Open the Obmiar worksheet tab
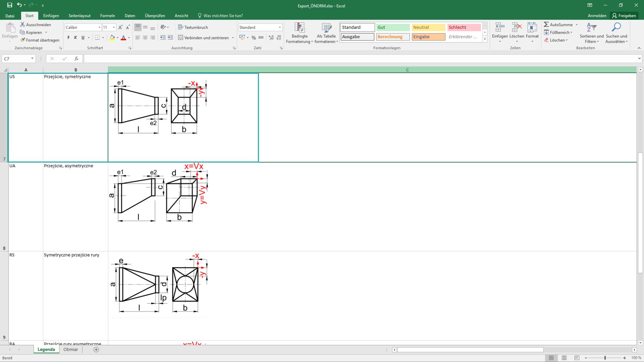The width and height of the screenshot is (644, 362). coord(71,350)
